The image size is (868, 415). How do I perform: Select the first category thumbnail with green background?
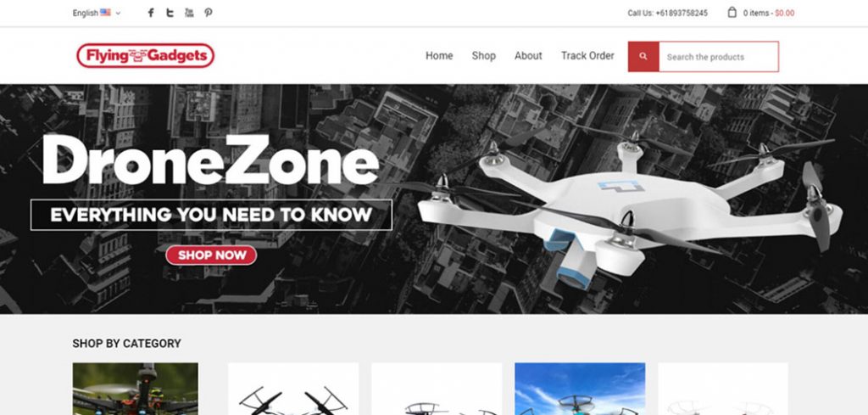[x=135, y=389]
